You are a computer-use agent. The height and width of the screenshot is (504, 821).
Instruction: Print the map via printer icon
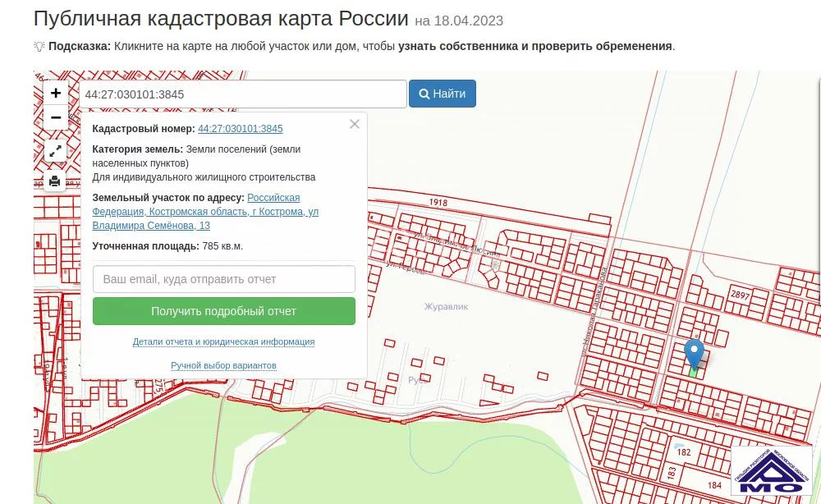55,181
